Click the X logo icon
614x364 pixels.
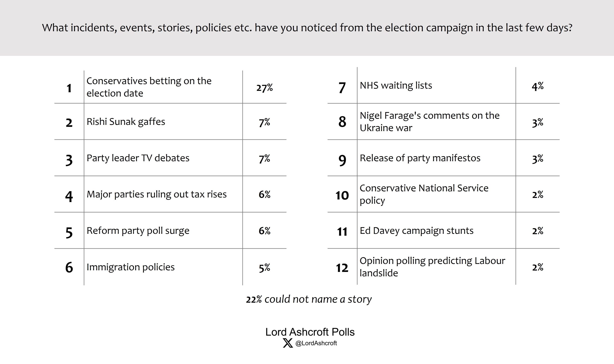coord(288,343)
